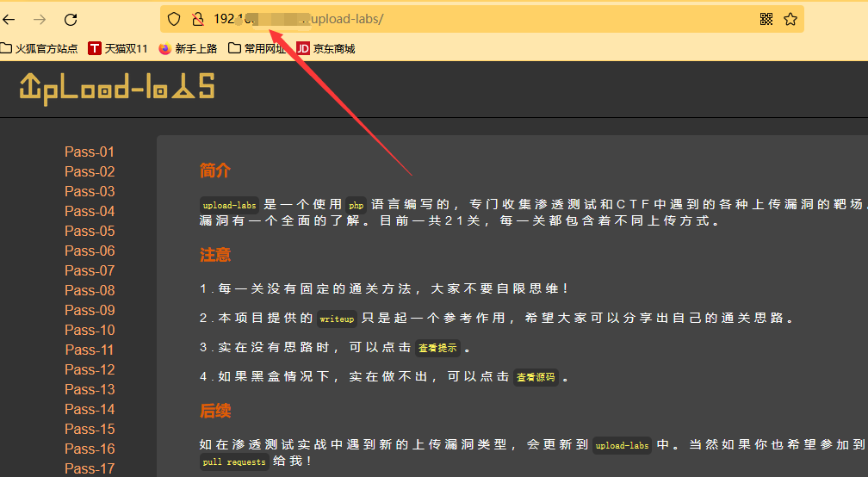Reload the page with the refresh icon
This screenshot has width=868, height=477.
click(x=71, y=19)
